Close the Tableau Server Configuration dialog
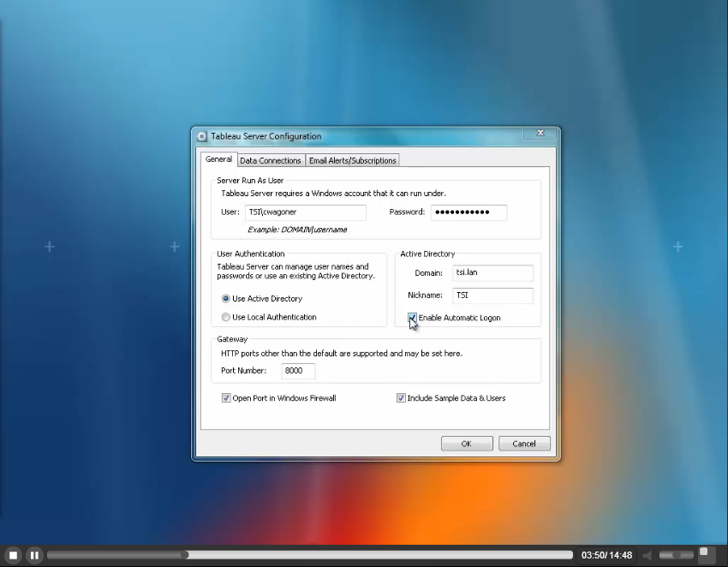 540,134
